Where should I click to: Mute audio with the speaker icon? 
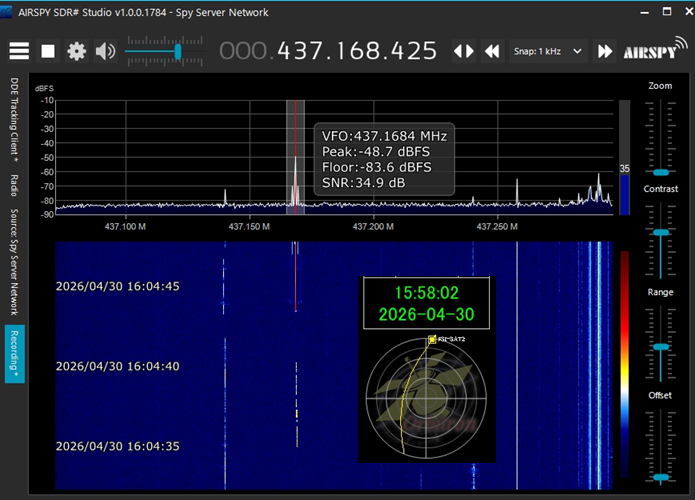click(x=105, y=51)
